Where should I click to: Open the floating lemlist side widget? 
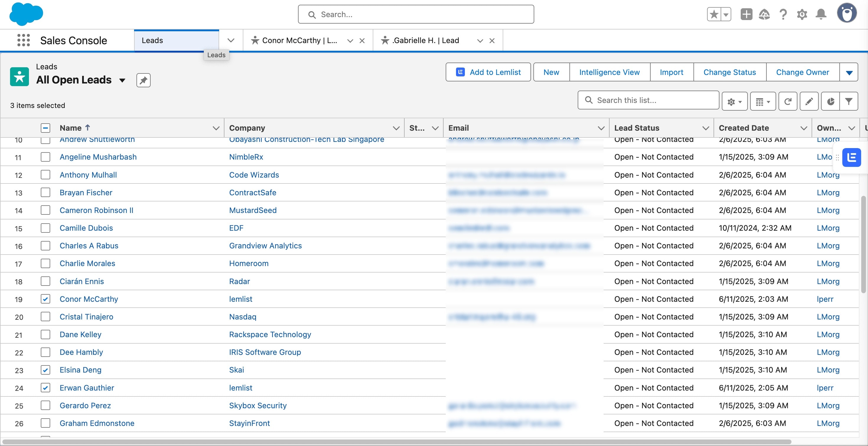click(x=851, y=157)
